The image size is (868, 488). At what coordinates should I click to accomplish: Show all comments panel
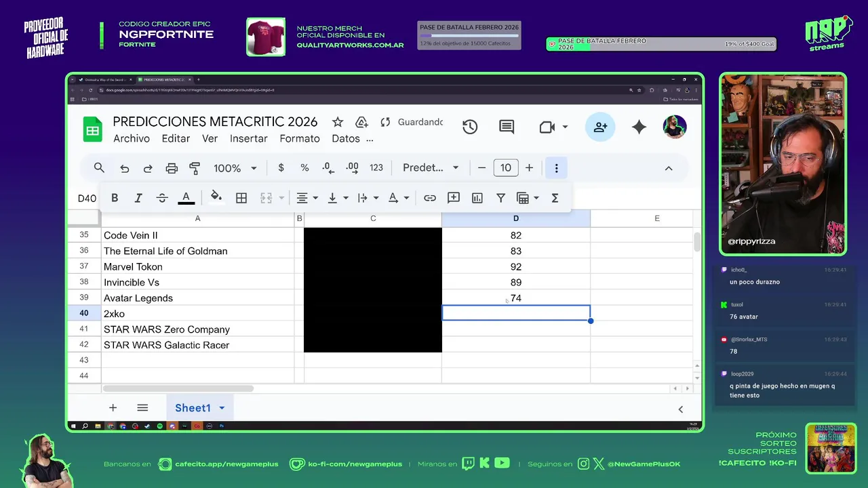click(507, 127)
